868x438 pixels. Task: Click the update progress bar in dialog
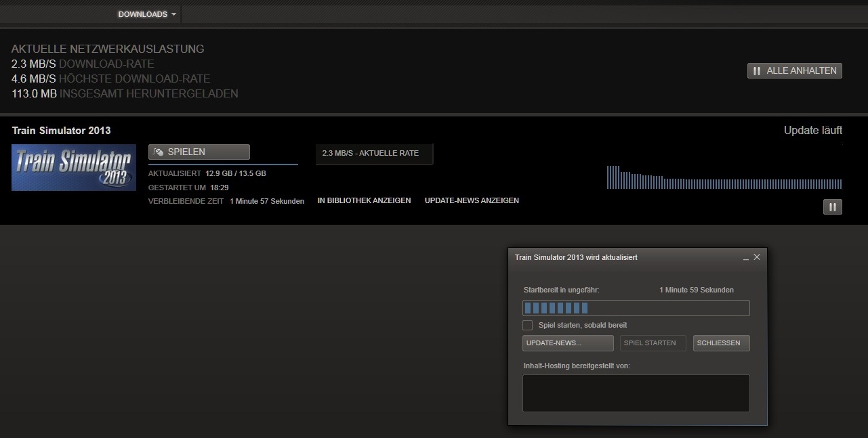click(636, 308)
